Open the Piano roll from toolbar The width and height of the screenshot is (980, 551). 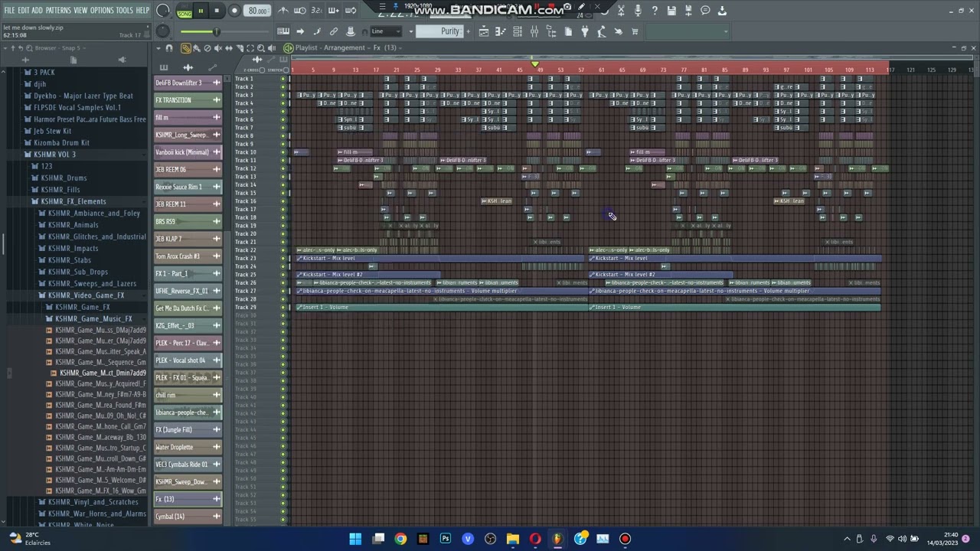pyautogui.click(x=501, y=31)
